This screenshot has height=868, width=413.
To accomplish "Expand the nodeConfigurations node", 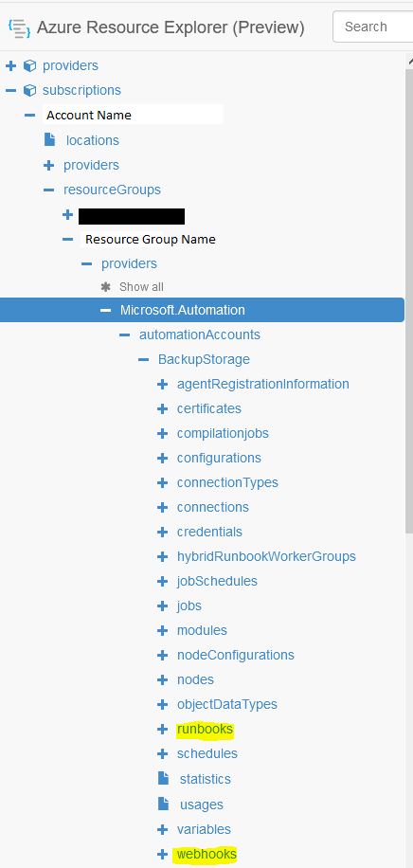I will click(x=162, y=656).
